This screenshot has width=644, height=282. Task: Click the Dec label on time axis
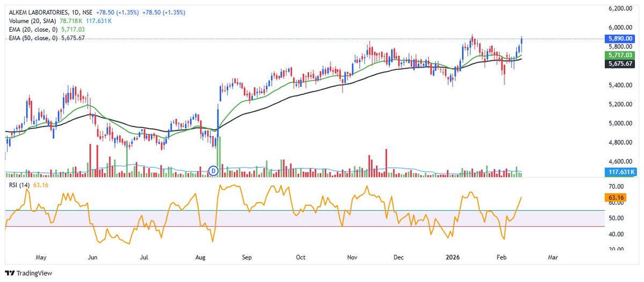pyautogui.click(x=398, y=257)
